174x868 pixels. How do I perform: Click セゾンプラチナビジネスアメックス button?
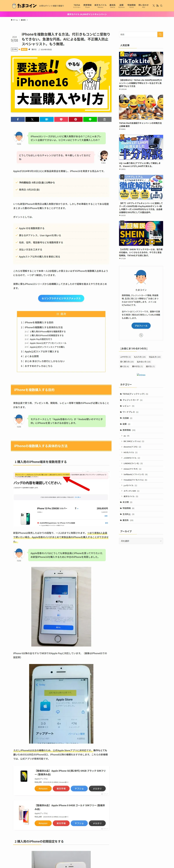click(x=61, y=298)
